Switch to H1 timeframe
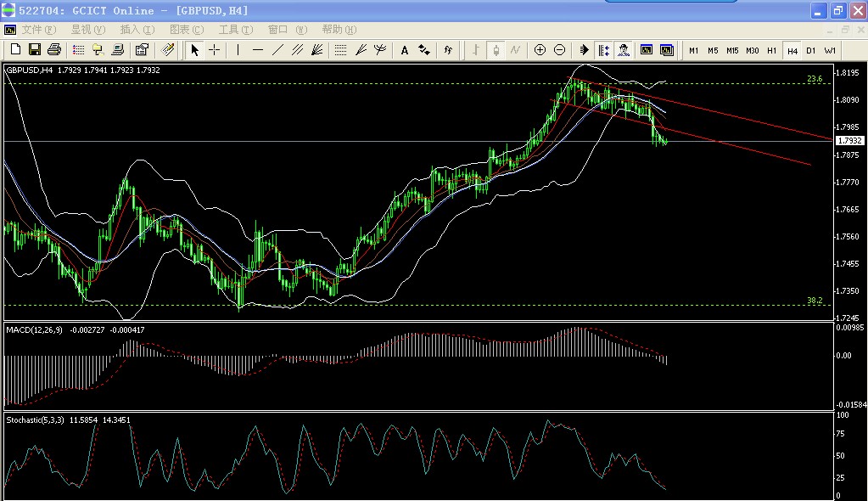Viewport: 868px width, 501px height. point(771,50)
